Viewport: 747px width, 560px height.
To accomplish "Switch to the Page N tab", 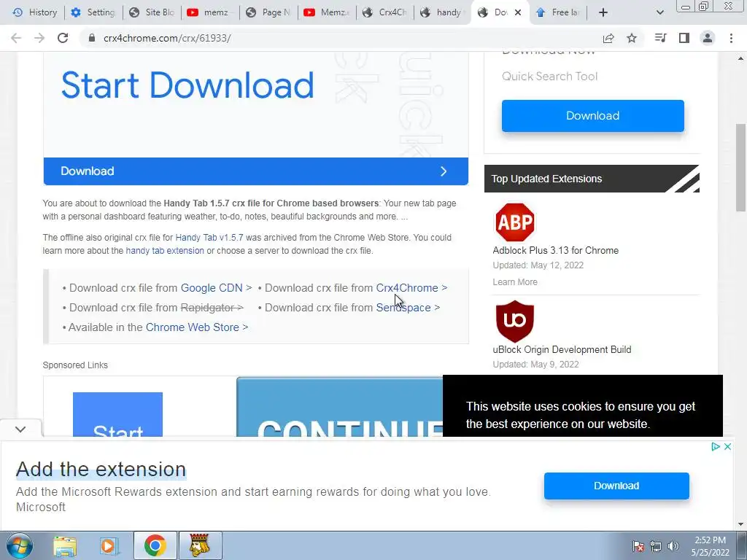I will (x=268, y=12).
